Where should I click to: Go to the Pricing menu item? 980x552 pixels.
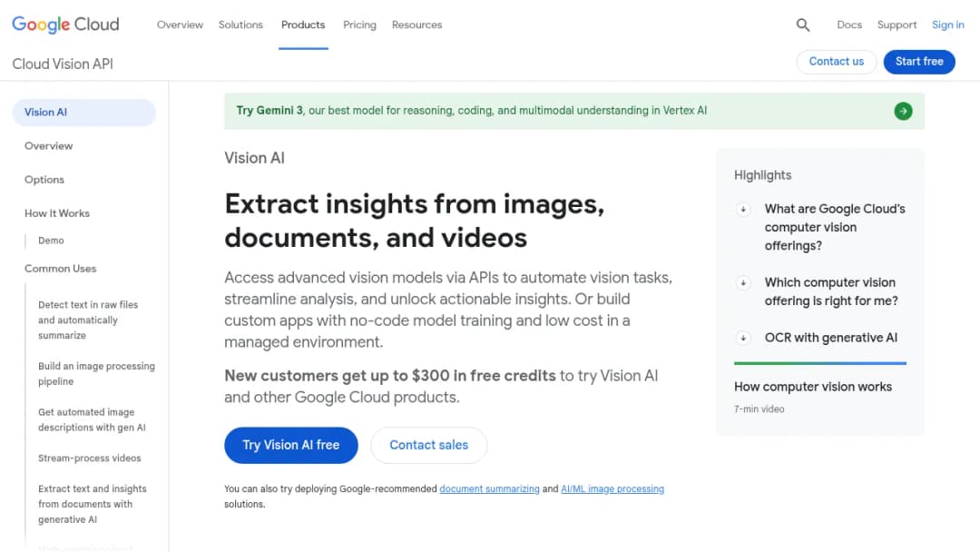click(359, 25)
